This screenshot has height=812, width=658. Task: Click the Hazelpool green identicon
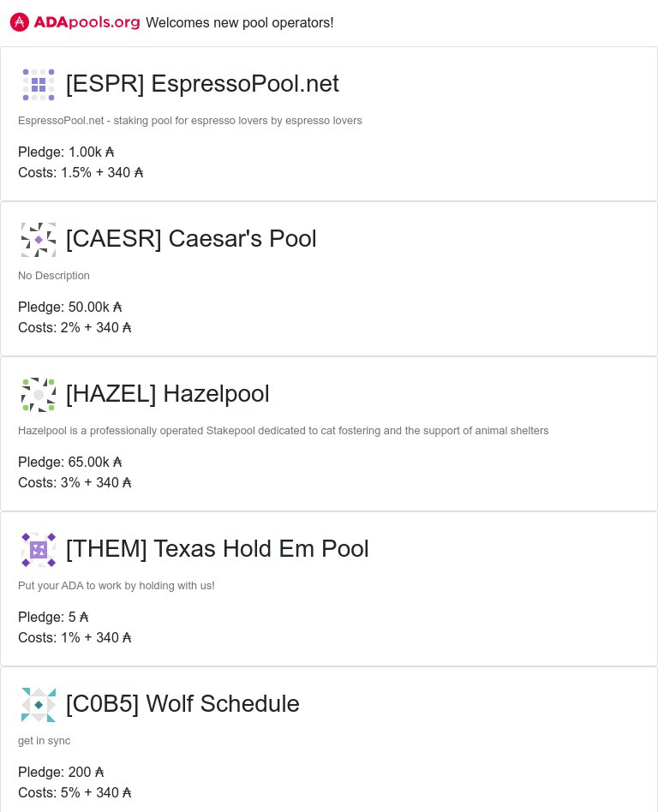[39, 394]
